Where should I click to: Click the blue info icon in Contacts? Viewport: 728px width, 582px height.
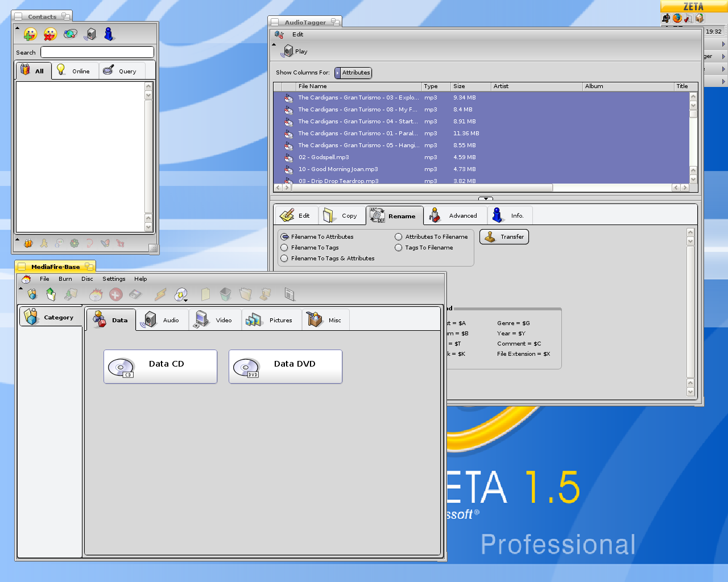[x=109, y=34]
